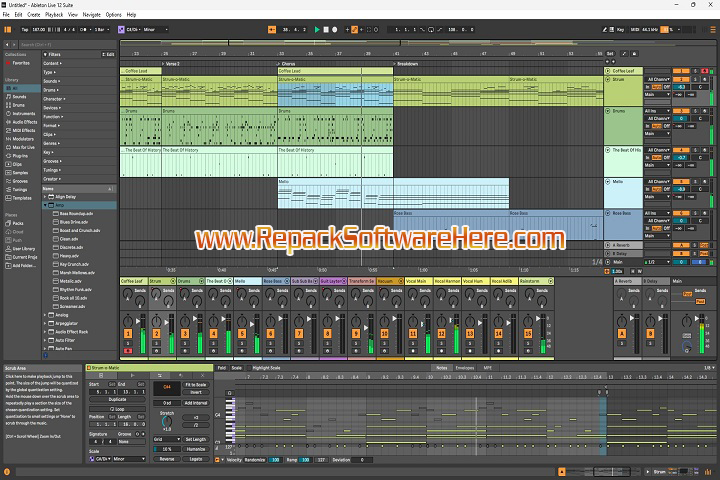This screenshot has height=480, width=720.
Task: Toggle the MIDI map mode button
Action: (635, 29)
